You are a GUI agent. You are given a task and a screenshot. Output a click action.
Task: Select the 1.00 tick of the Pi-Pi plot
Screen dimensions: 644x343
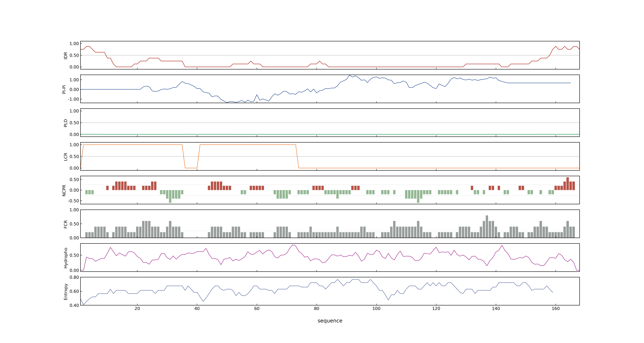(74, 80)
